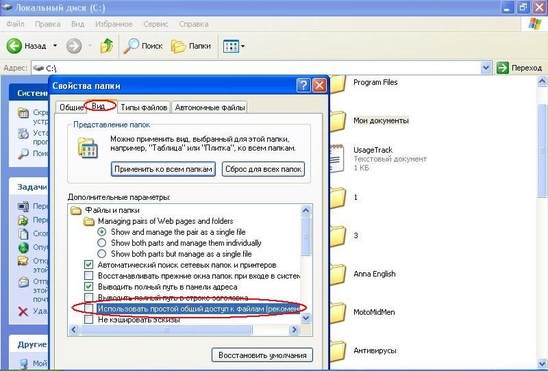Check Не кэшировать эскизы

89,319
